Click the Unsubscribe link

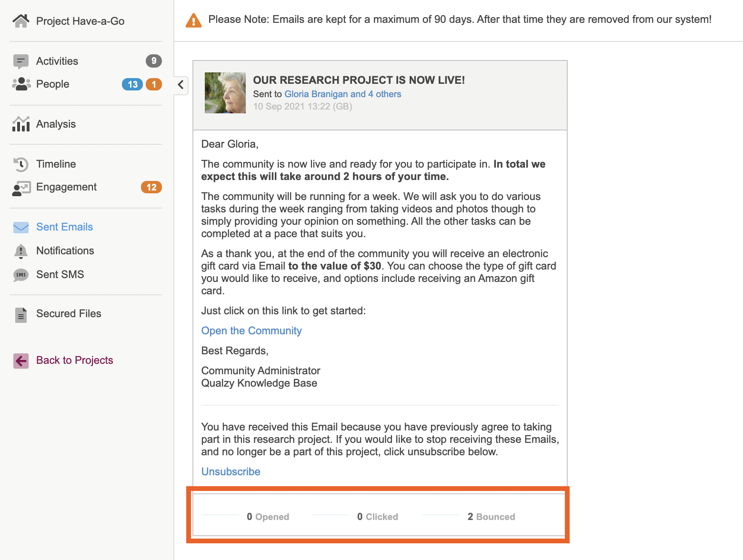(231, 472)
